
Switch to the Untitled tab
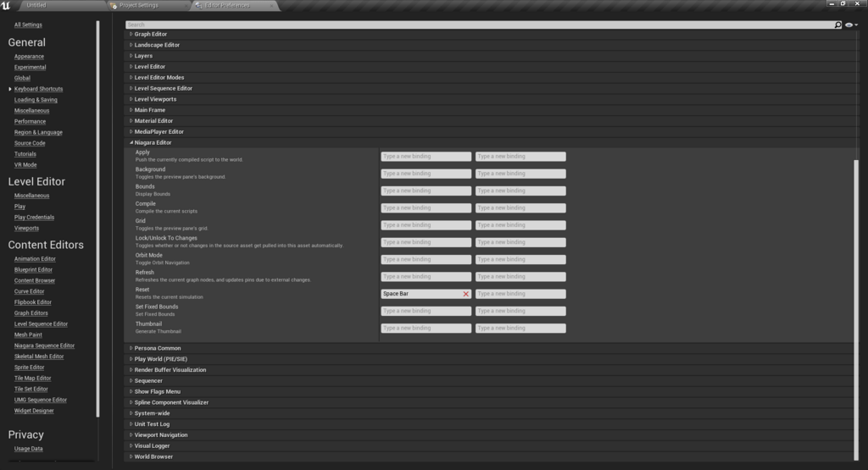pos(36,6)
